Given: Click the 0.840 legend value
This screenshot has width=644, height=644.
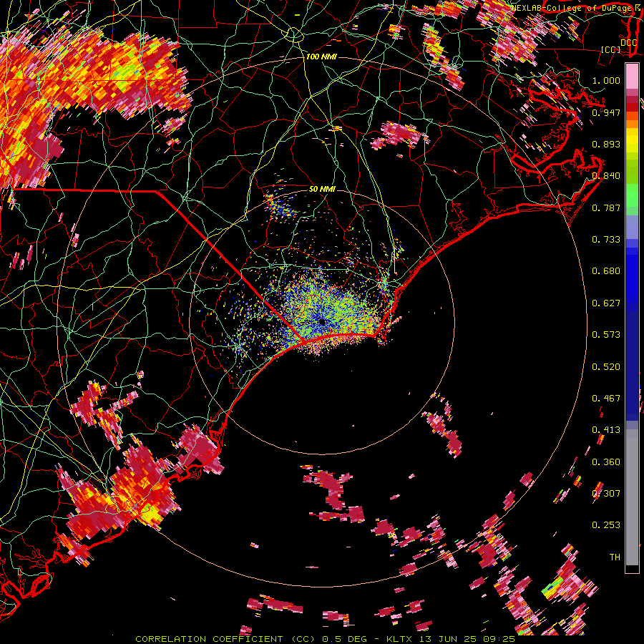Looking at the screenshot, I should 606,176.
